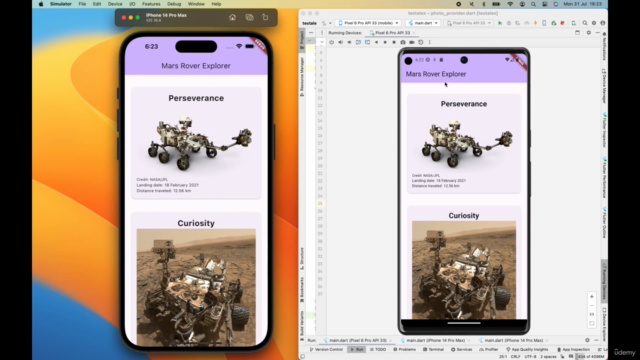Open the Android Studio settings gear in the top toolbar
Image resolution: width=640 pixels, height=360 pixels.
(594, 23)
